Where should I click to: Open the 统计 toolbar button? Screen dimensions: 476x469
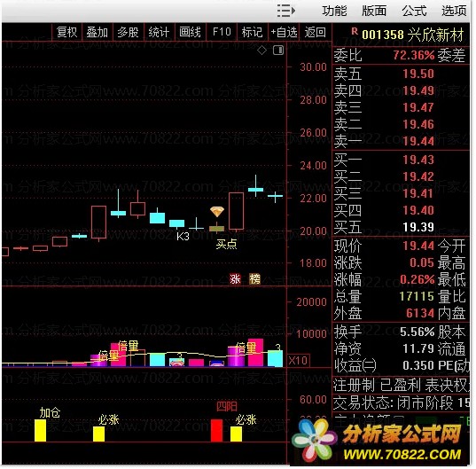coord(159,32)
